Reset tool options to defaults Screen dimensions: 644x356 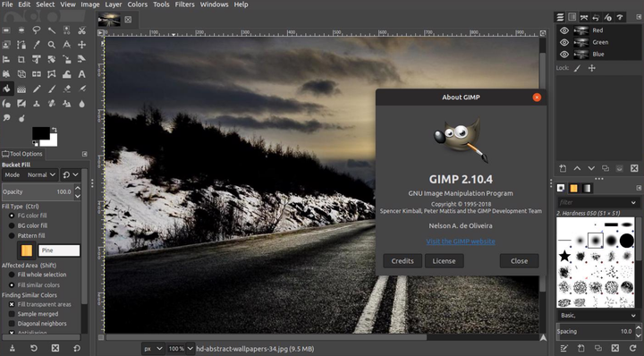[76, 348]
